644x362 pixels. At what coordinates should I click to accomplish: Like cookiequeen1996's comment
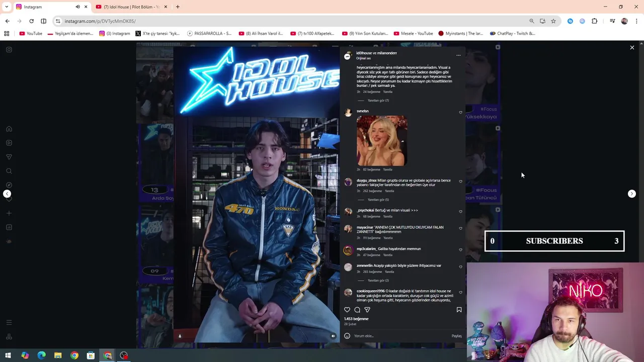pos(460,293)
